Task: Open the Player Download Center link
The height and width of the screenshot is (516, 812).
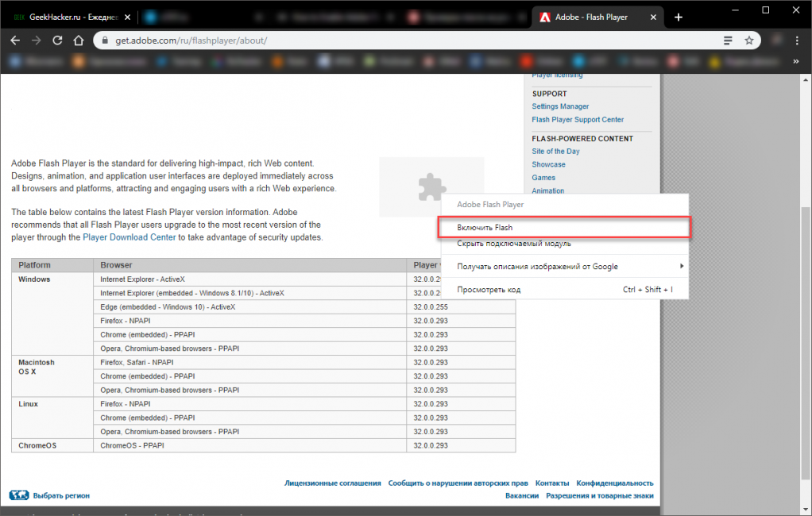Action: coord(129,237)
